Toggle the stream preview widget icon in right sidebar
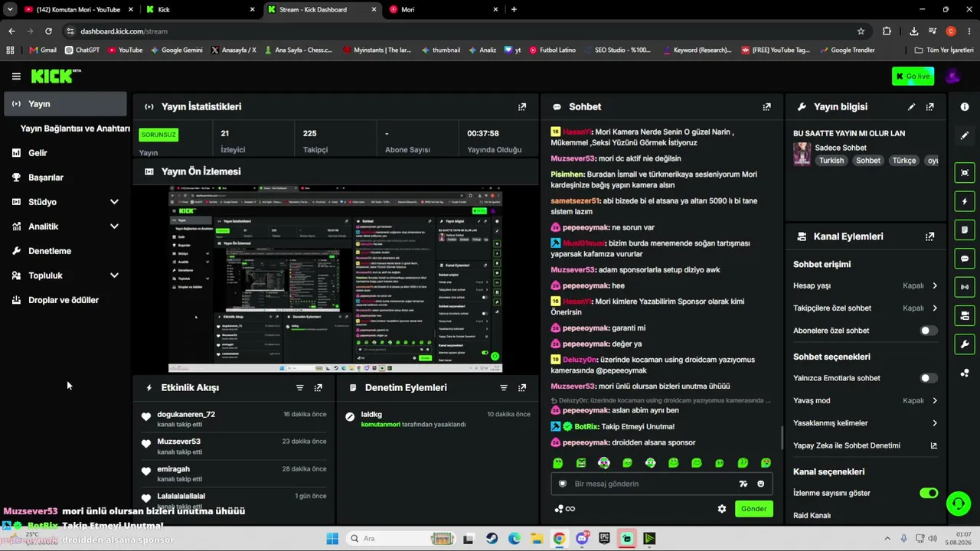Screen dimensions: 980x551 click(965, 173)
